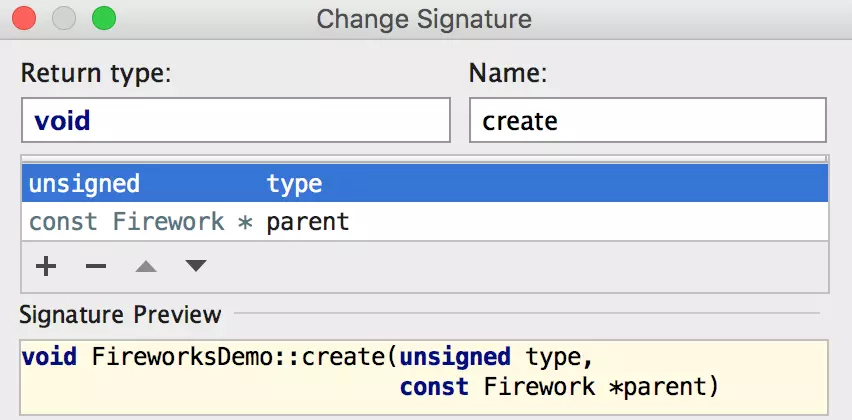Close the Change Signature dialog with red button
This screenshot has height=420, width=852.
tap(24, 18)
